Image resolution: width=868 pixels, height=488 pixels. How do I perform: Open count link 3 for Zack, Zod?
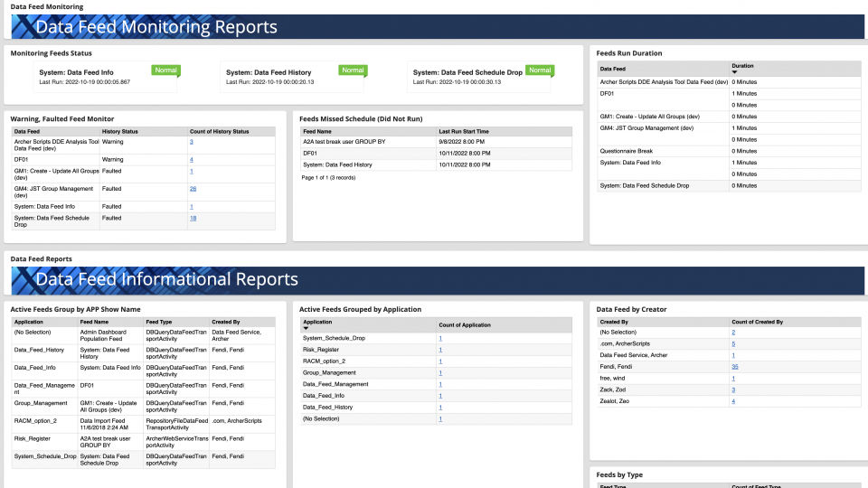tap(733, 390)
